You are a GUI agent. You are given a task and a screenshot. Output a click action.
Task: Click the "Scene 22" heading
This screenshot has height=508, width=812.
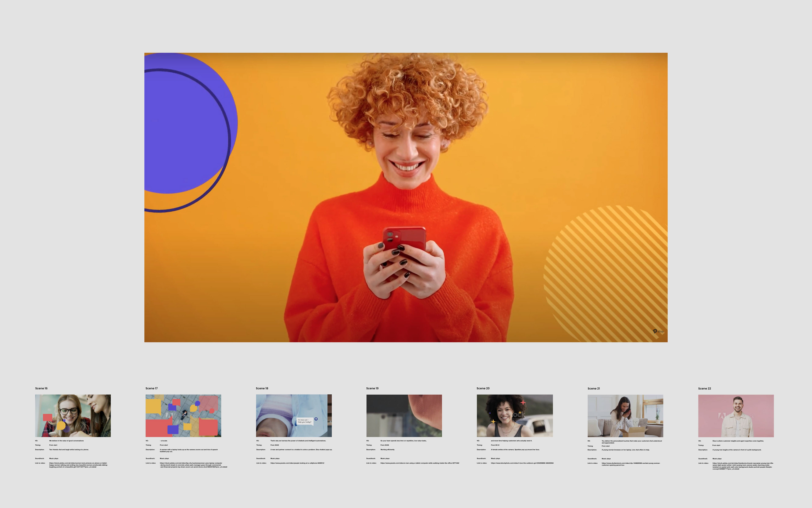[705, 388]
